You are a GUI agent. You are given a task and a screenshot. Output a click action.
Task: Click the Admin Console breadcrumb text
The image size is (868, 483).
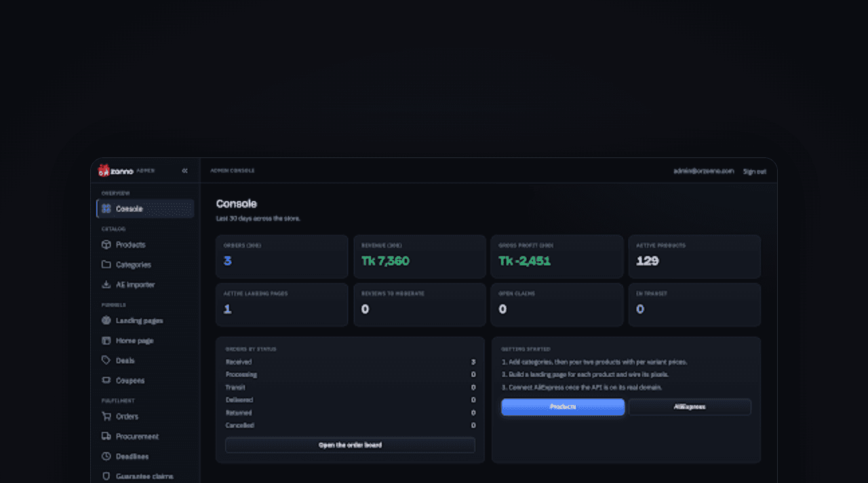tap(233, 171)
